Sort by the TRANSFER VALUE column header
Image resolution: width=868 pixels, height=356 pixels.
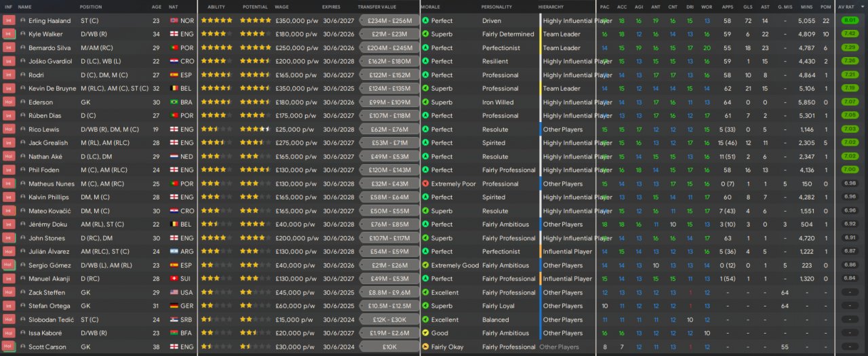coord(377,7)
